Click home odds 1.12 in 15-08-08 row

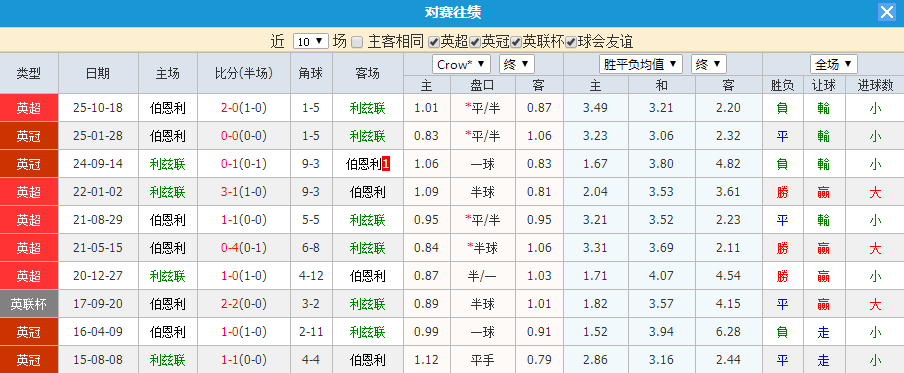coord(426,360)
